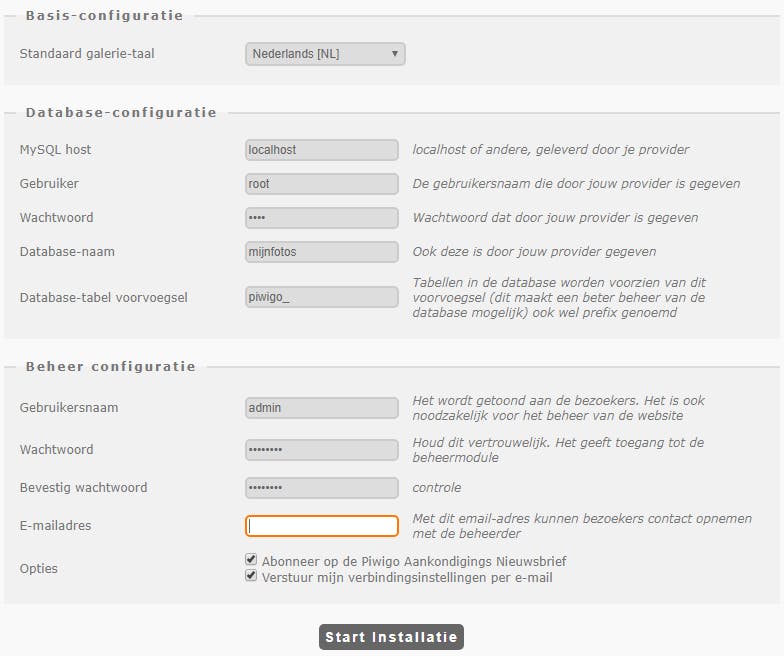Focus the Bevestig wachtwoord input field

click(x=322, y=488)
